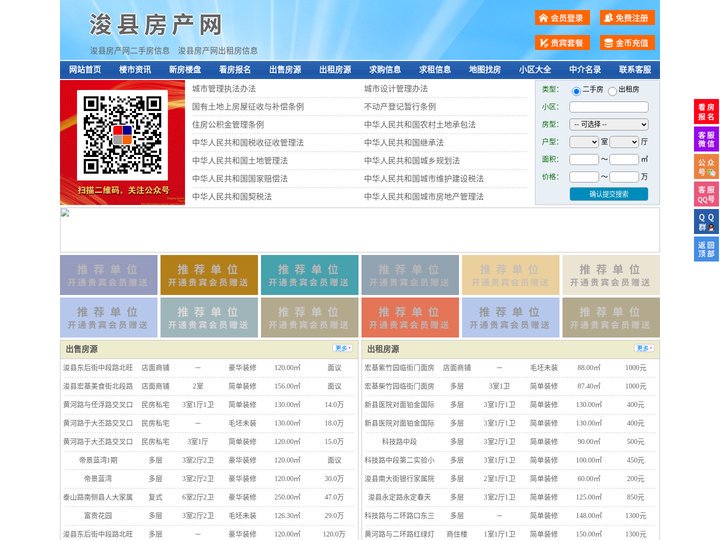Click 更多 in 出售房源 section

point(343,349)
